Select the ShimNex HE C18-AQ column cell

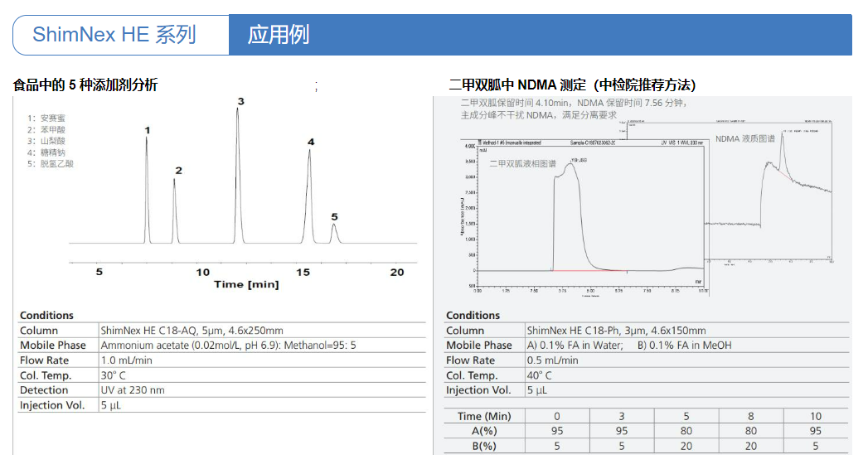point(192,331)
